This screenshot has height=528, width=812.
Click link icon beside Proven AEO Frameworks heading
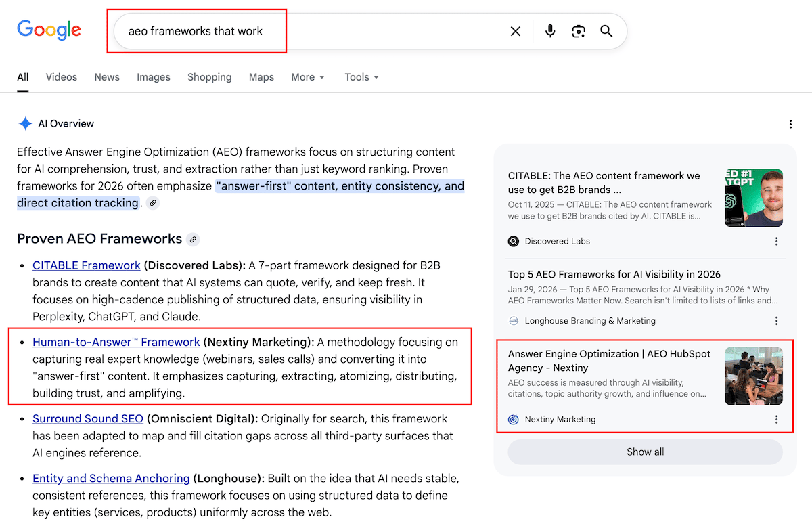tap(194, 239)
